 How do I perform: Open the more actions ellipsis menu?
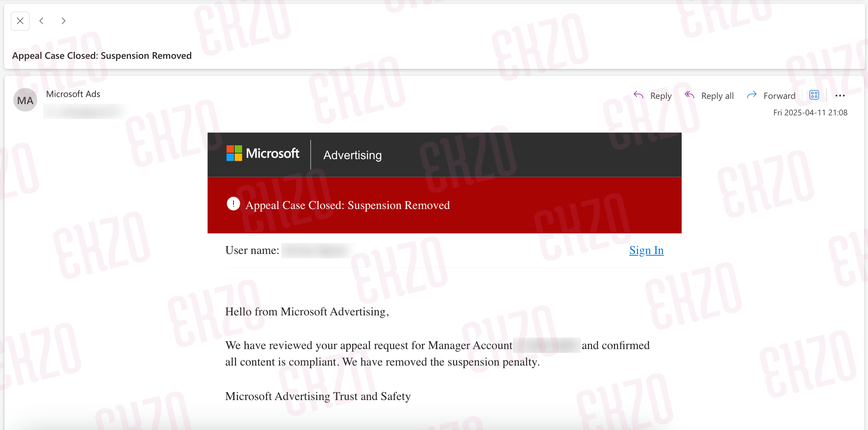(x=840, y=96)
